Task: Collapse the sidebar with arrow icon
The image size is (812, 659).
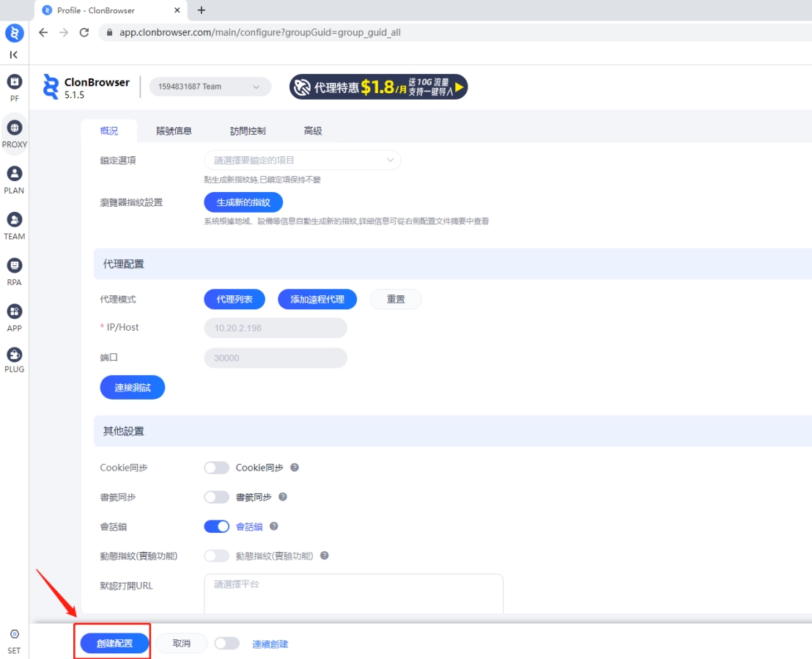Action: coord(14,55)
